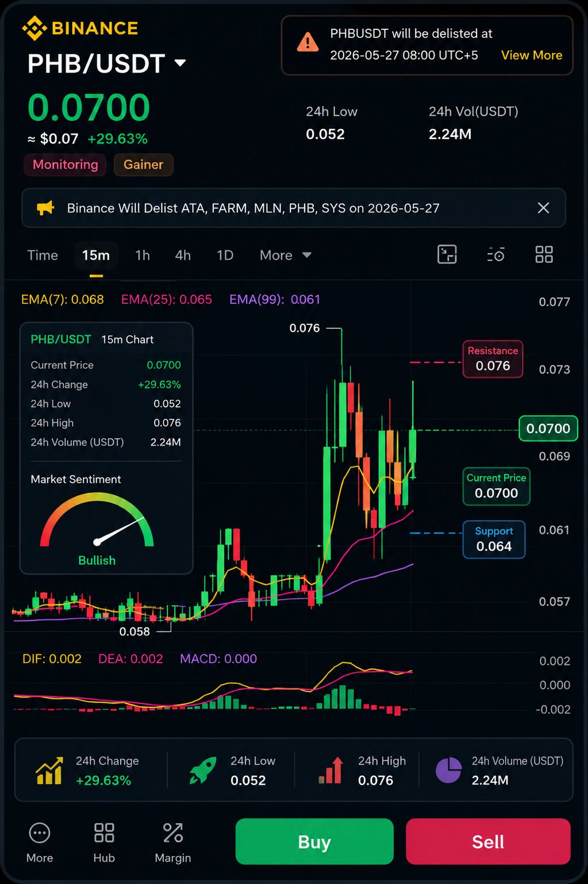Click the 24h Change growth chart icon
Viewport: 588px width, 884px height.
49,771
